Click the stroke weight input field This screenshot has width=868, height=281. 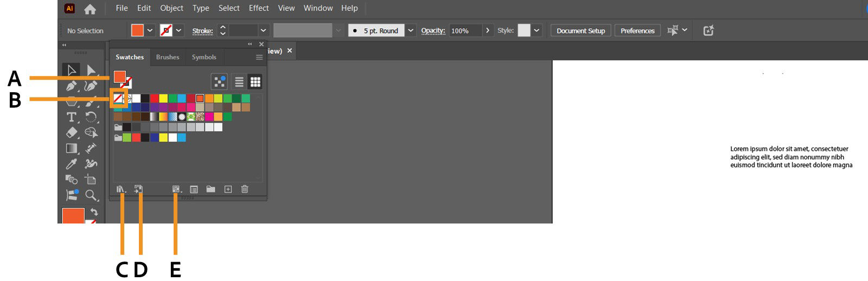[243, 30]
